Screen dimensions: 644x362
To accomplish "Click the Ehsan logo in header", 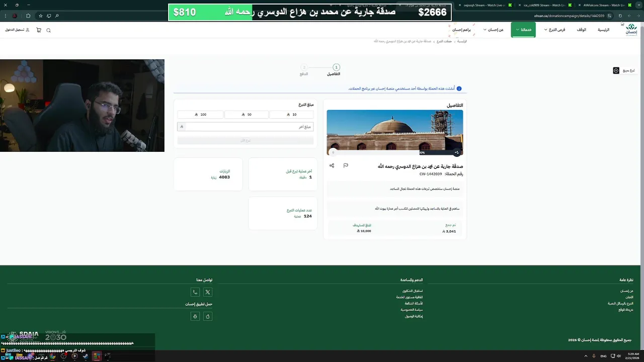I will click(631, 30).
